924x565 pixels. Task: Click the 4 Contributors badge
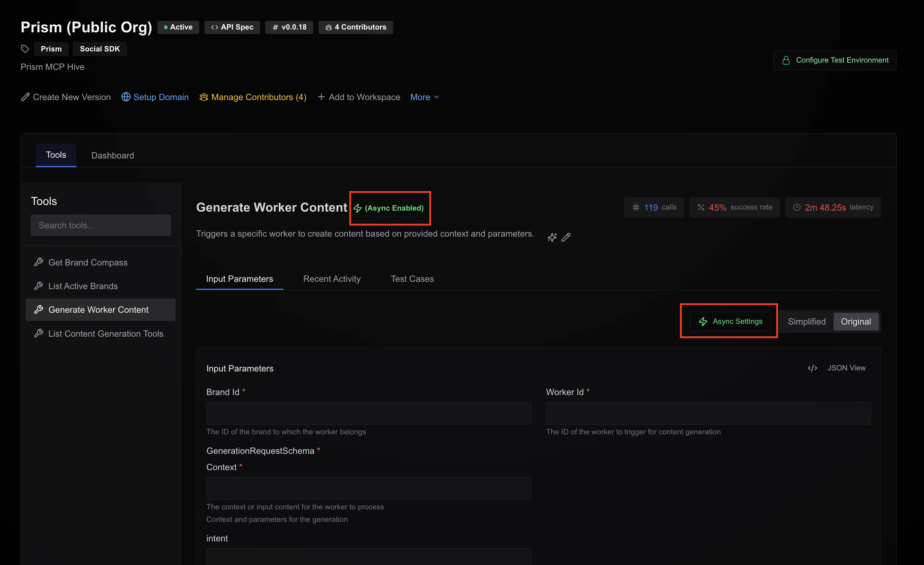coord(356,27)
